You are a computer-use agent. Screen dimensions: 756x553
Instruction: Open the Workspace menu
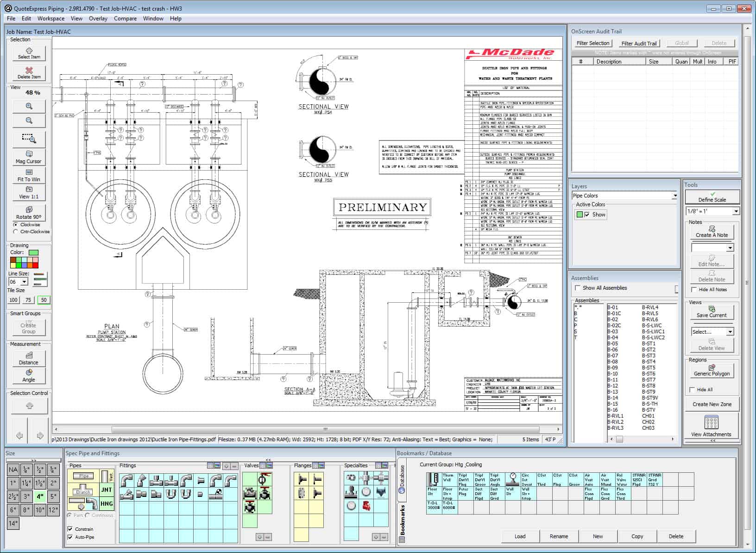point(51,19)
